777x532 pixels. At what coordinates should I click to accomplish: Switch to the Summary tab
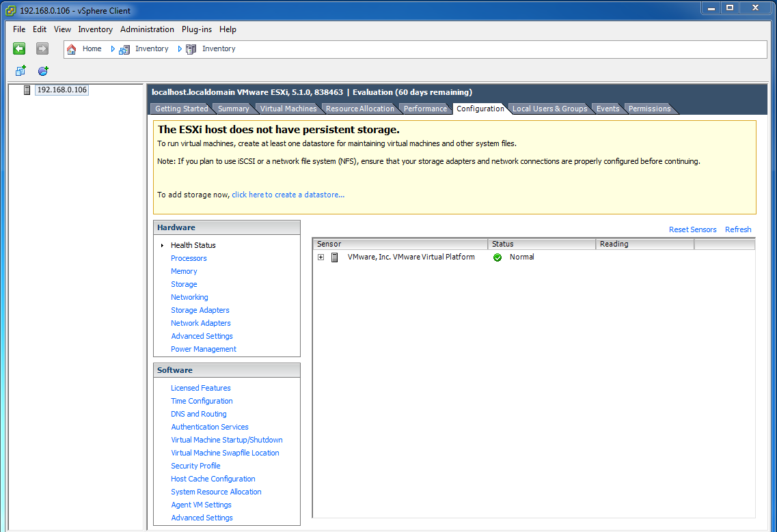click(234, 109)
